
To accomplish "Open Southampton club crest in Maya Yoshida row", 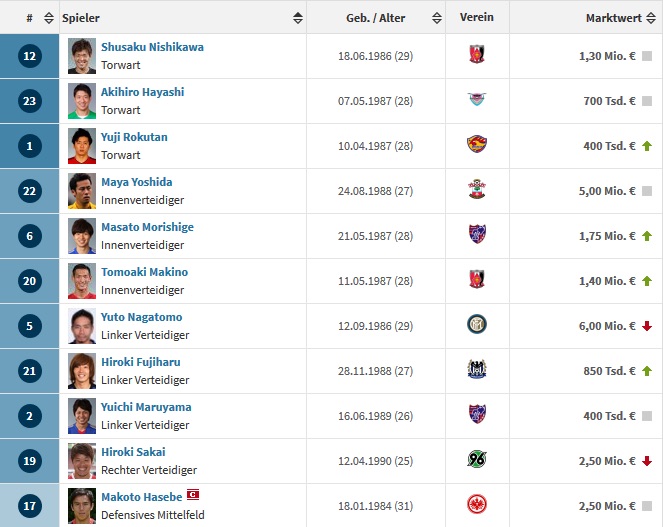I will pos(476,191).
